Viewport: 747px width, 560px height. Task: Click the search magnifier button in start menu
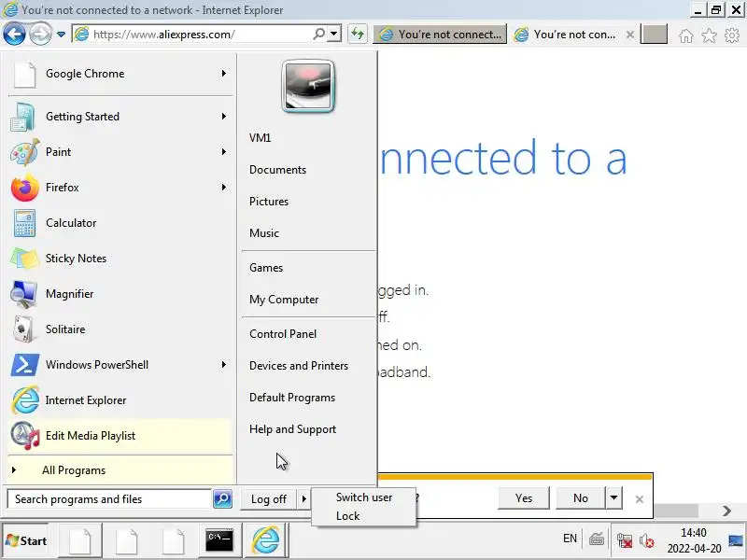point(222,499)
